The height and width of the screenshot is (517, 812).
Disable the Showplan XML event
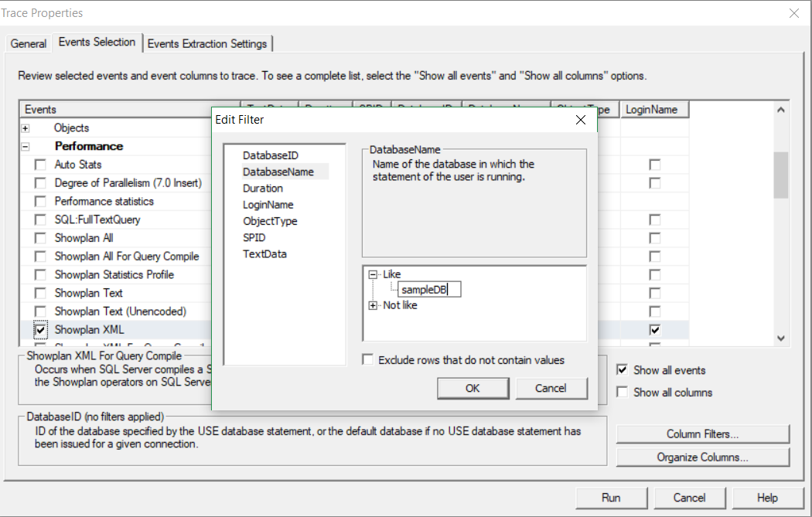coord(39,330)
